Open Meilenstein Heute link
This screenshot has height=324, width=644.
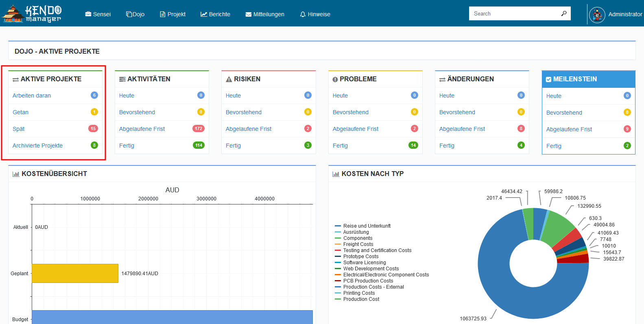coord(554,96)
